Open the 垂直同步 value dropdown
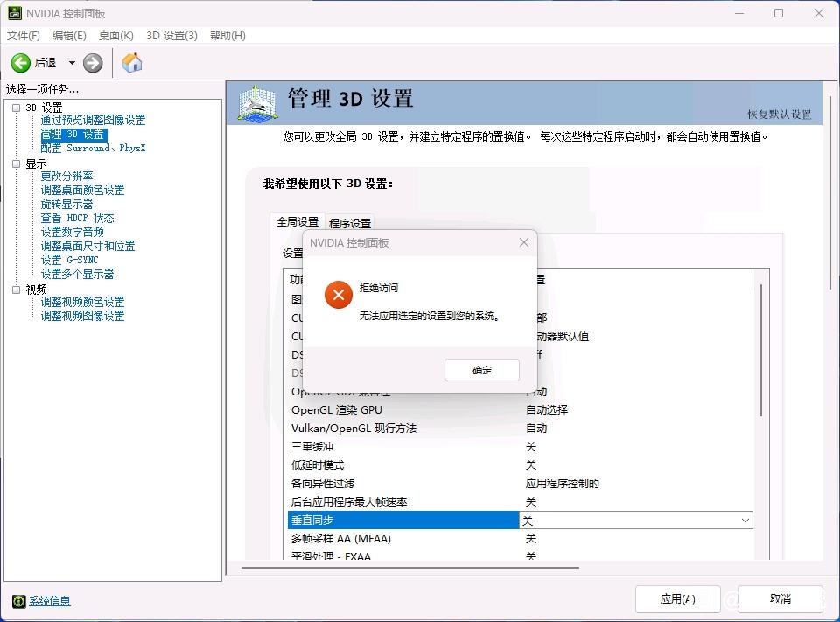Viewport: 840px width, 622px height. pyautogui.click(x=745, y=521)
